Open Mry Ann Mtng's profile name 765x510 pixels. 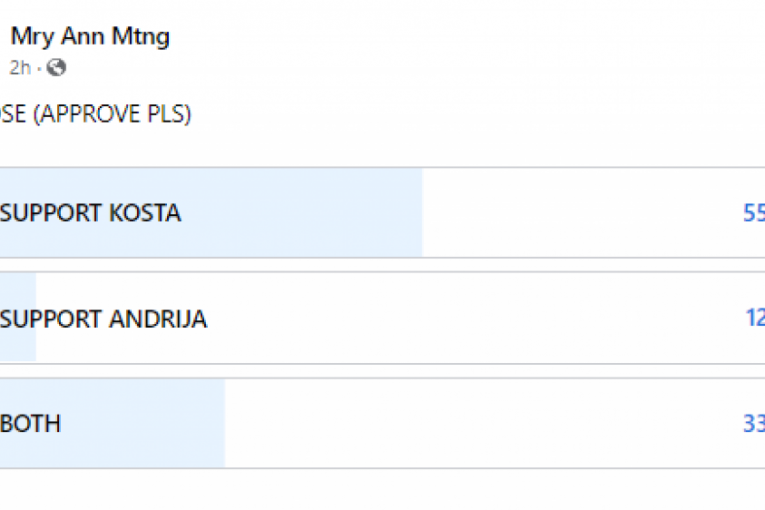coord(90,37)
